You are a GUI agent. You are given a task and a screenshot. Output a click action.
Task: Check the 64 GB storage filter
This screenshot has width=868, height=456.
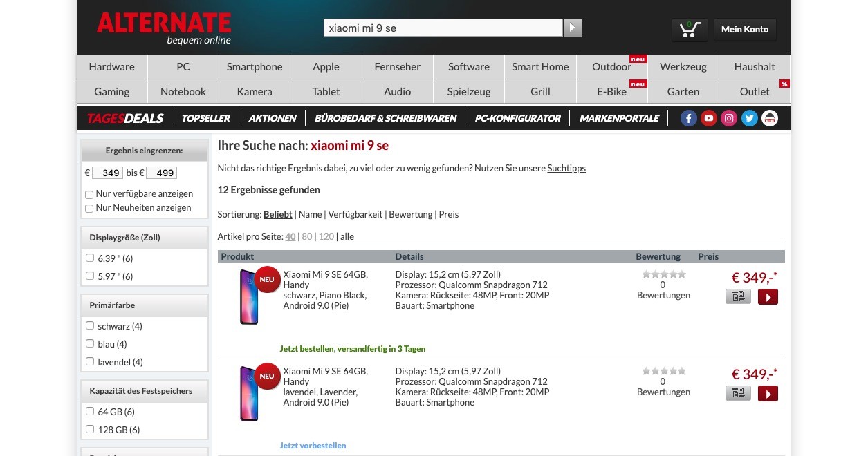pyautogui.click(x=90, y=411)
